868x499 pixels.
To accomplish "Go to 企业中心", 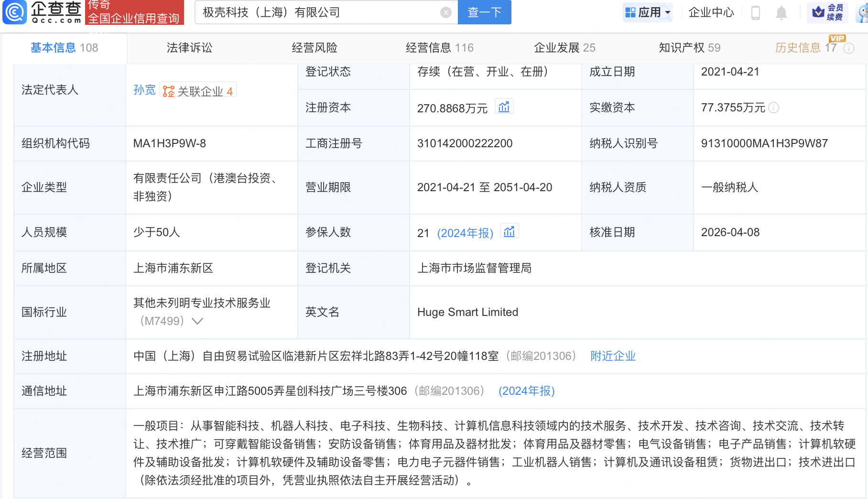I will click(711, 12).
